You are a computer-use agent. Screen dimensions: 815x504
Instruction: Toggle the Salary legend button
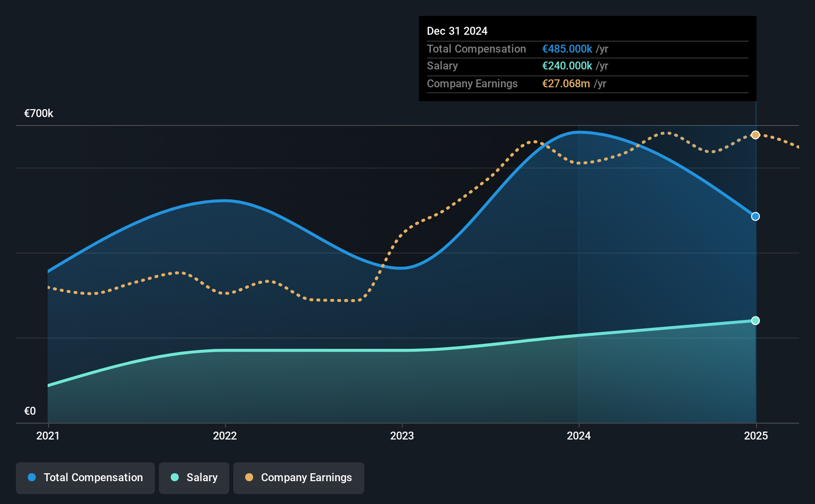coord(194,478)
